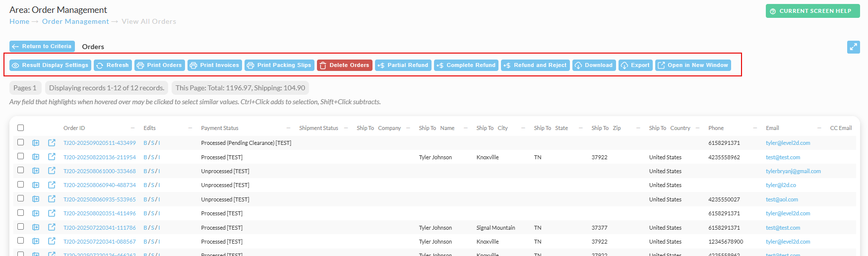This screenshot has height=256, width=868.
Task: Click the red Delete Orders button
Action: click(x=345, y=65)
